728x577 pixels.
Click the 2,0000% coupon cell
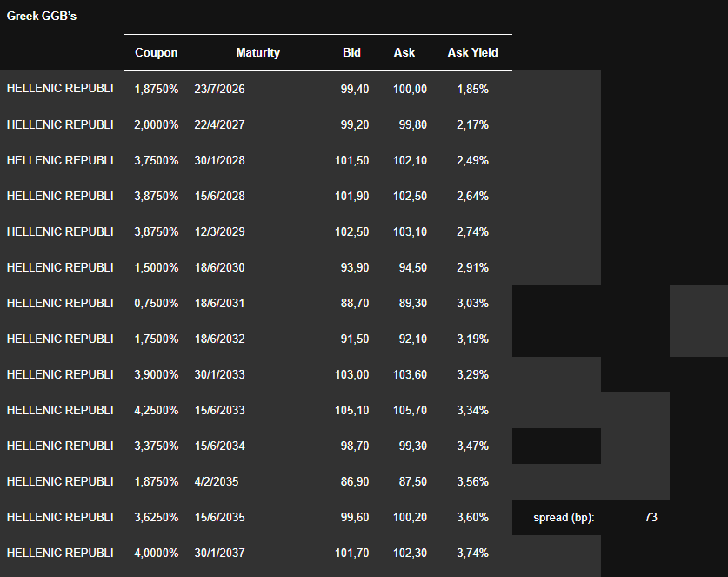(x=157, y=124)
